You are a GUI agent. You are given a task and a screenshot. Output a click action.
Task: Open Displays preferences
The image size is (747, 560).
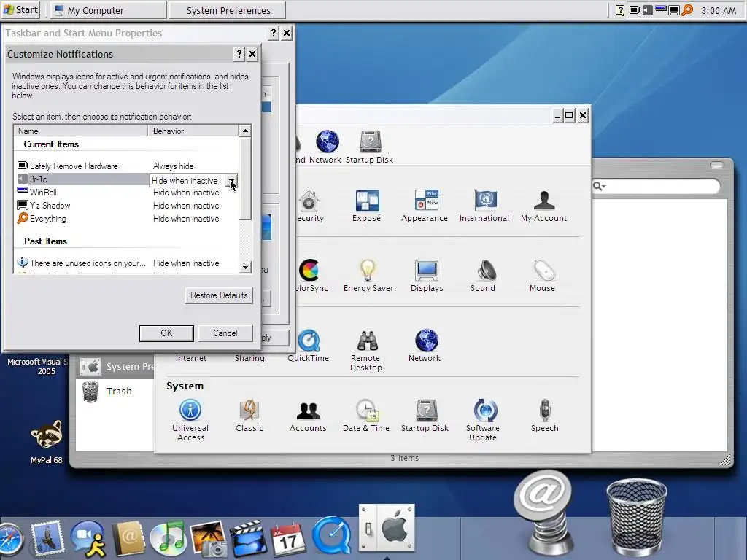pos(427,276)
